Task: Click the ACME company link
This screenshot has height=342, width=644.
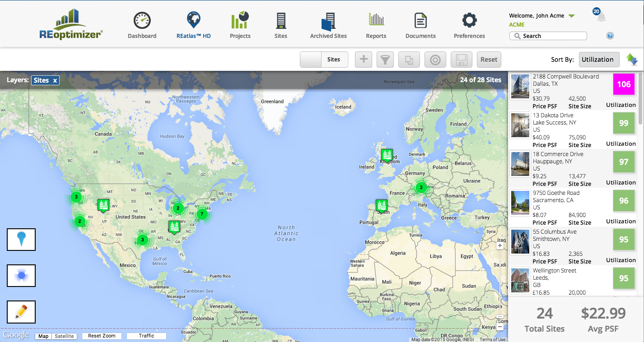Action: tap(517, 25)
